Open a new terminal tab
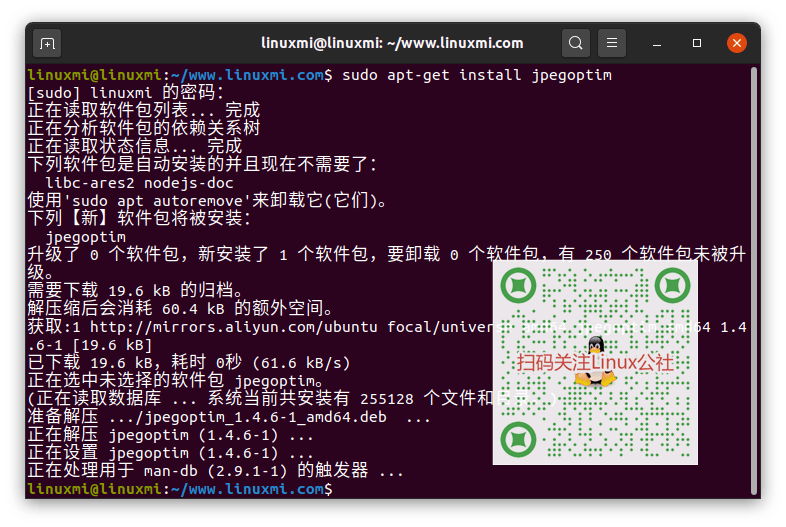The width and height of the screenshot is (786, 527). tap(47, 44)
